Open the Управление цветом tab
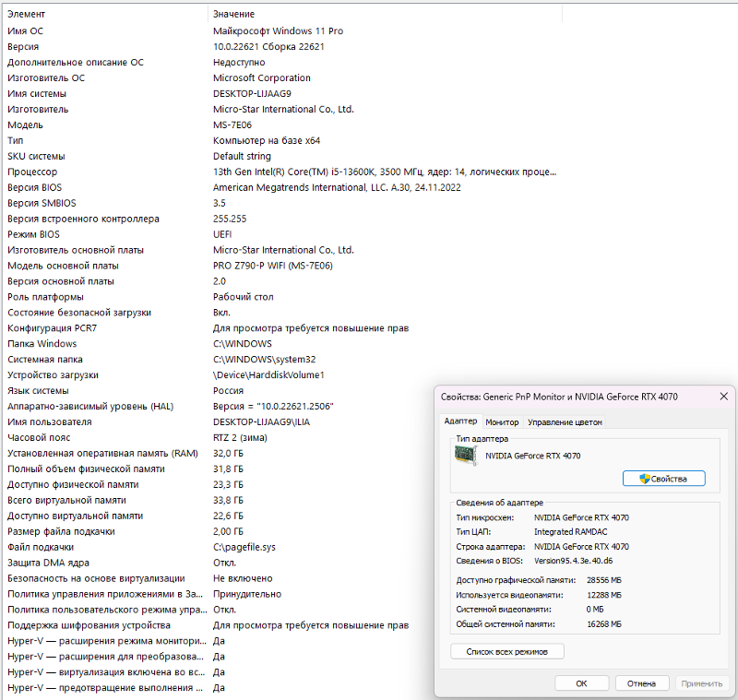 point(565,422)
